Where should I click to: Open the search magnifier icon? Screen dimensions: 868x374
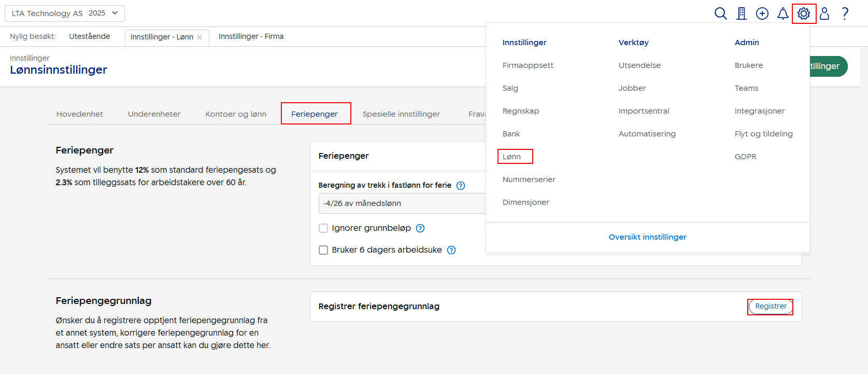click(720, 13)
